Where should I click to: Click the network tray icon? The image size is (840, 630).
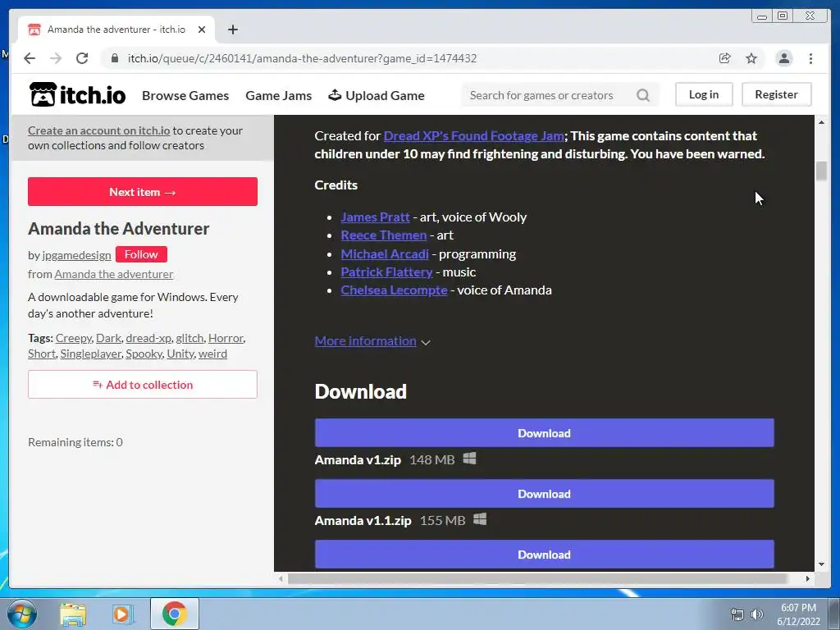737,614
